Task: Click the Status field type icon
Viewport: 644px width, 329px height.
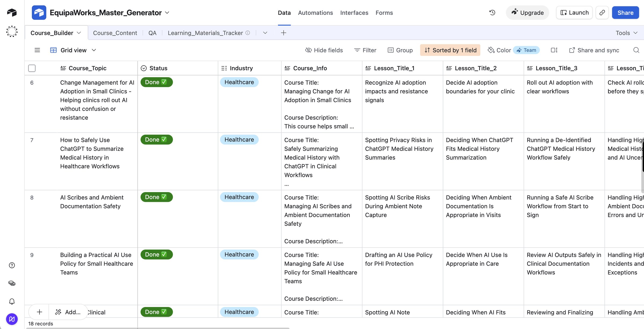Action: pos(144,68)
